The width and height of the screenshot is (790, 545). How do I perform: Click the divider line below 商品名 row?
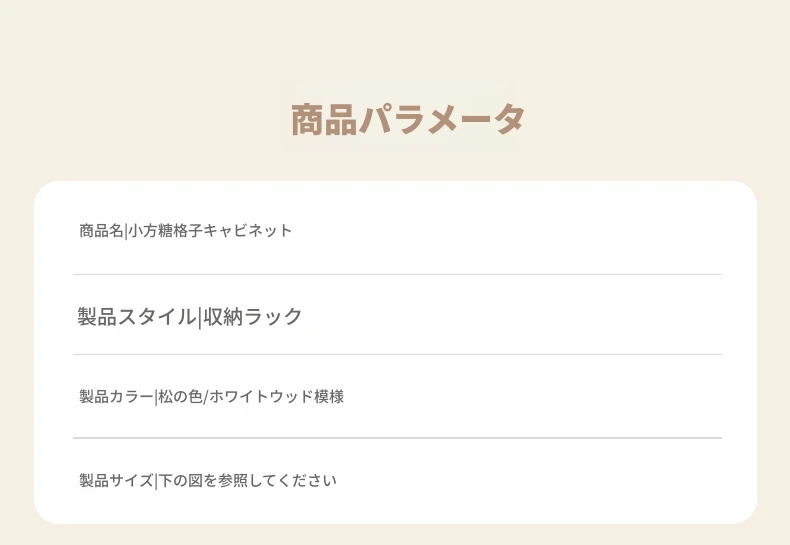click(x=398, y=275)
